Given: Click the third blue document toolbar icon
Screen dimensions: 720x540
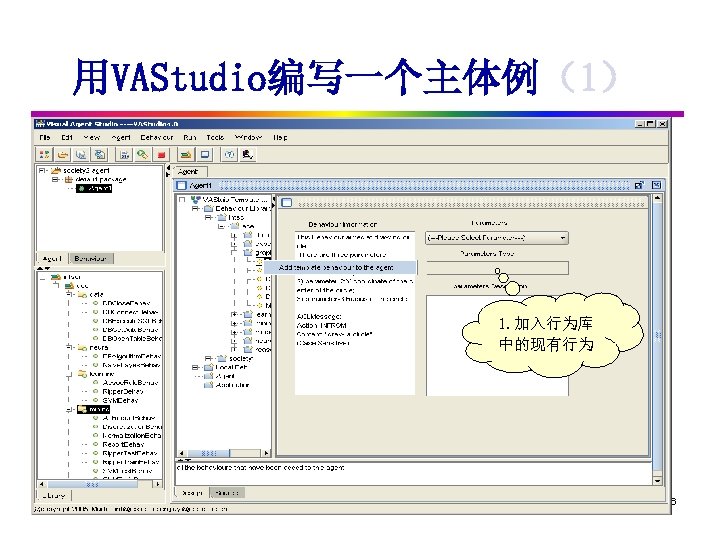Looking at the screenshot, I should pyautogui.click(x=81, y=155).
